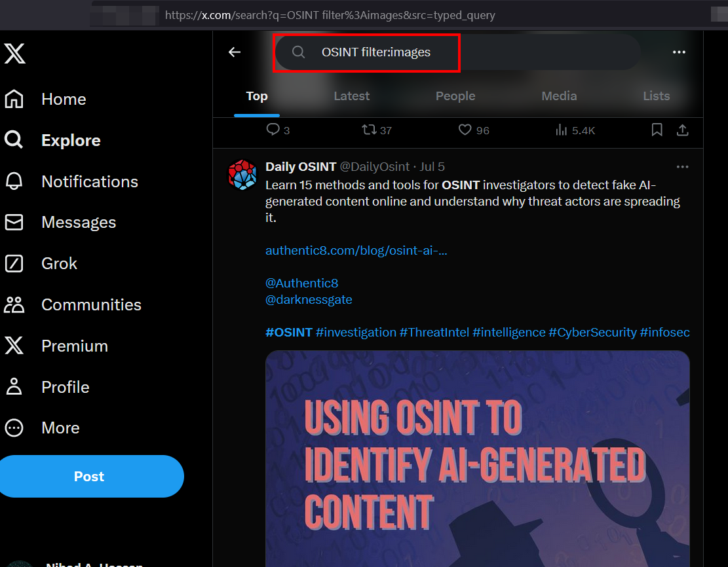Open Explore from the sidebar

tap(52, 140)
